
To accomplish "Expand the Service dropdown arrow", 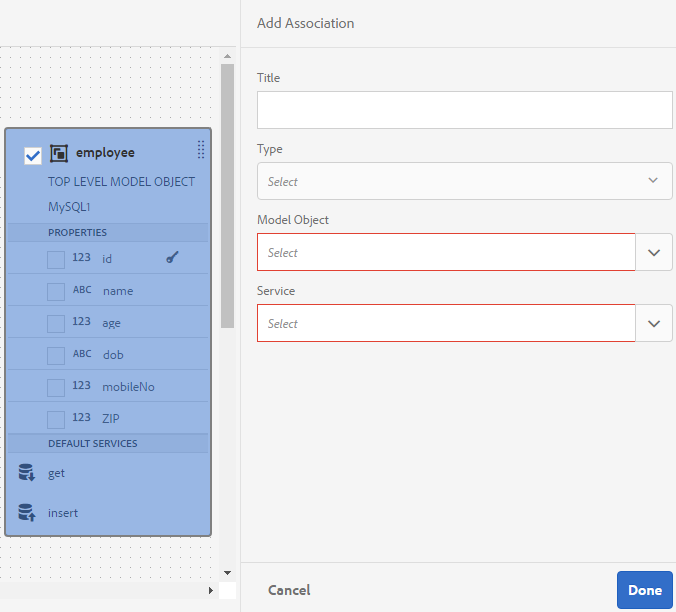I will point(654,323).
